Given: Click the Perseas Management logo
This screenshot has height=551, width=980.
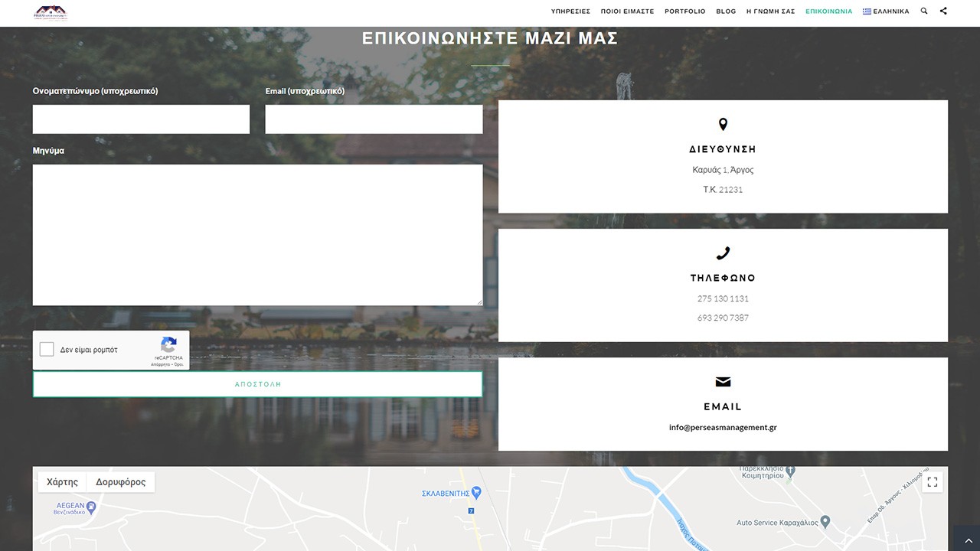Looking at the screenshot, I should point(51,12).
